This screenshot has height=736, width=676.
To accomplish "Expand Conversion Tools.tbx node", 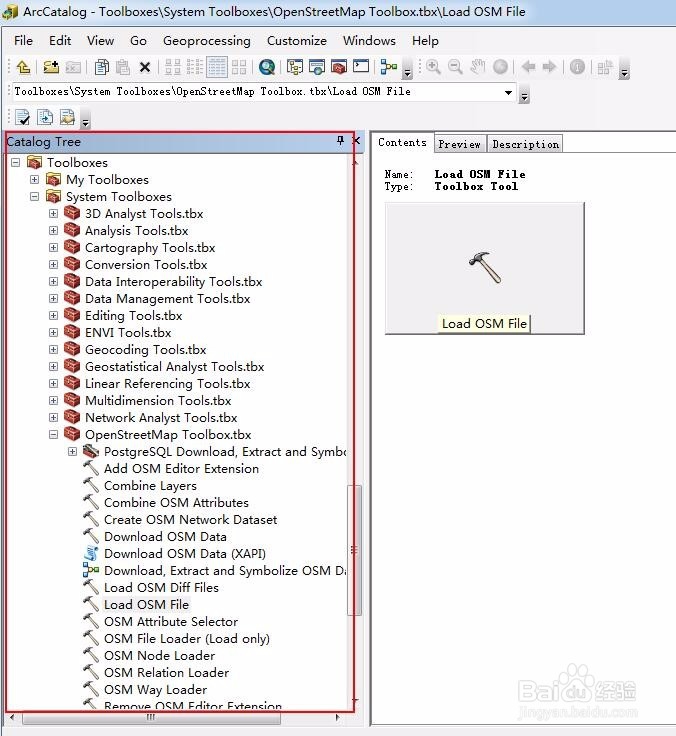I will [54, 264].
